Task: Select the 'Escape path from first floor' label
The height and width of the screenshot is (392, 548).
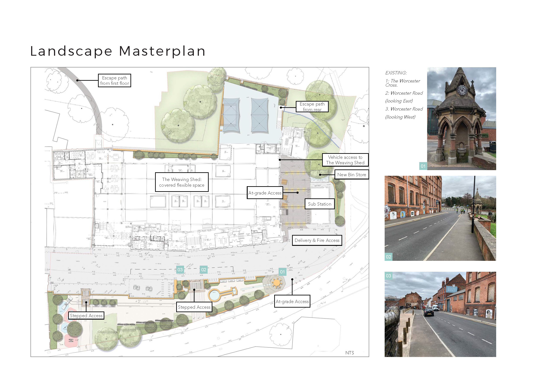Action: coord(115,81)
